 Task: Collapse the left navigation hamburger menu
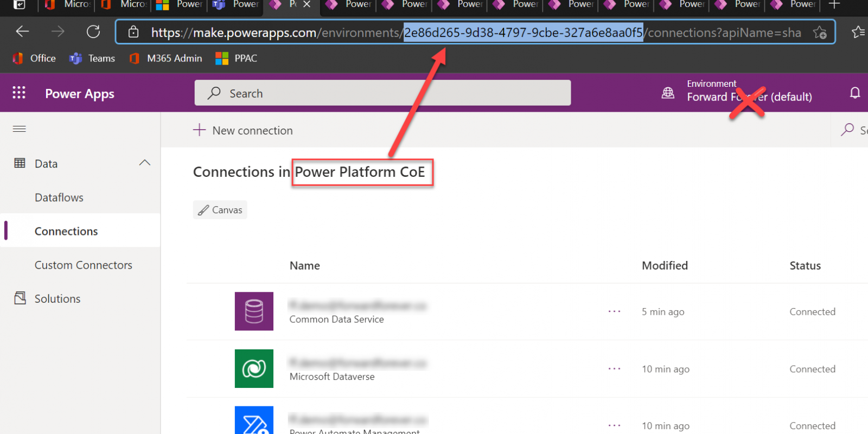20,129
